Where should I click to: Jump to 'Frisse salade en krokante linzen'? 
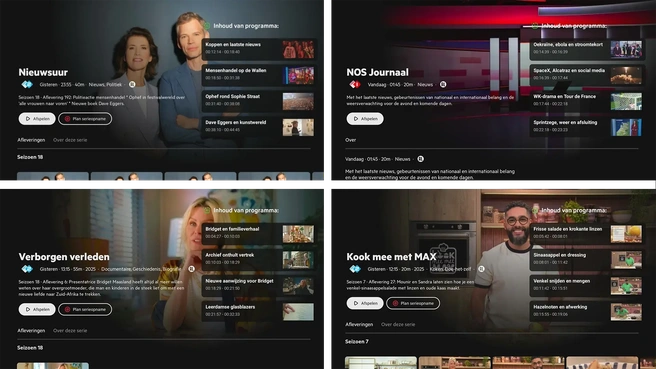[x=587, y=233]
